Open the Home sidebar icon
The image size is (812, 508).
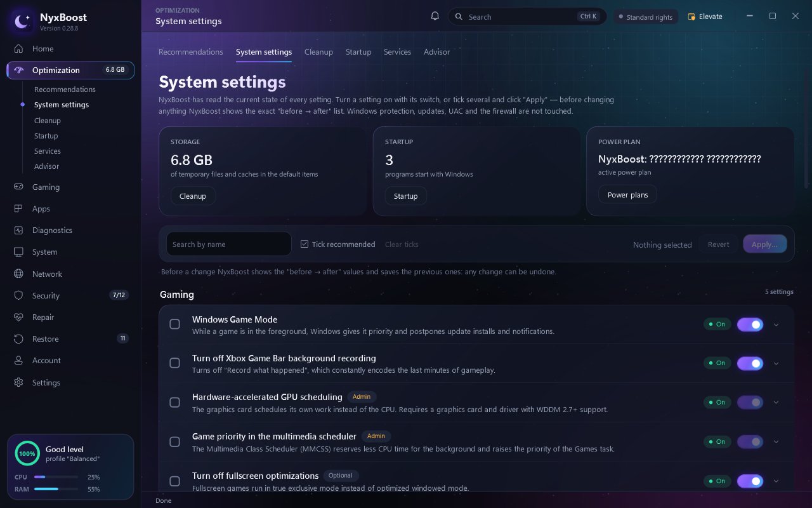[19, 49]
